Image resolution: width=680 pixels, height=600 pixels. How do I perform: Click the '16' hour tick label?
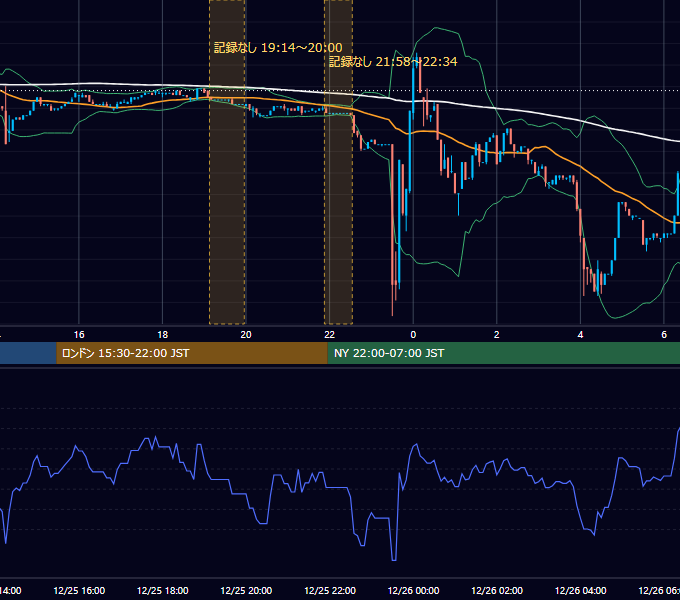tap(79, 335)
